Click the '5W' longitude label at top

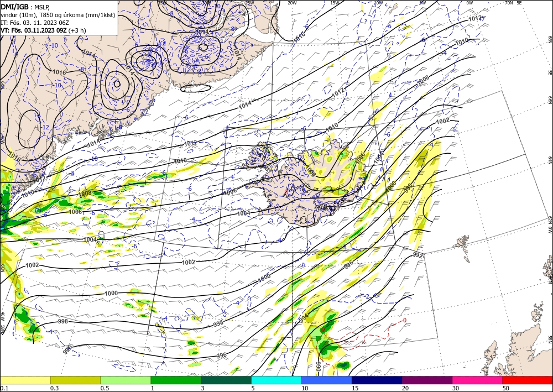coord(423,3)
